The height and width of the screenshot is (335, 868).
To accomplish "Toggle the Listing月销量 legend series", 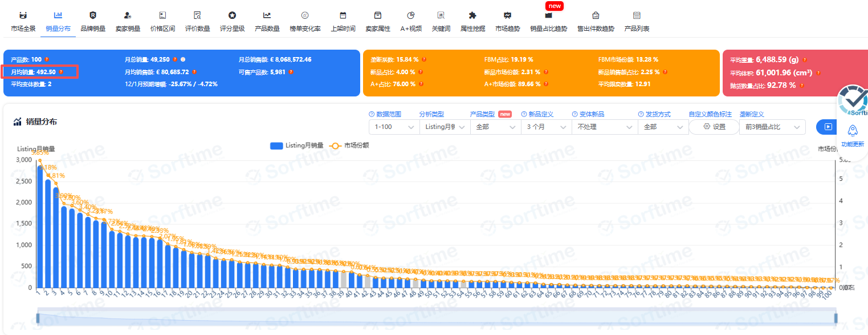I will (x=296, y=146).
